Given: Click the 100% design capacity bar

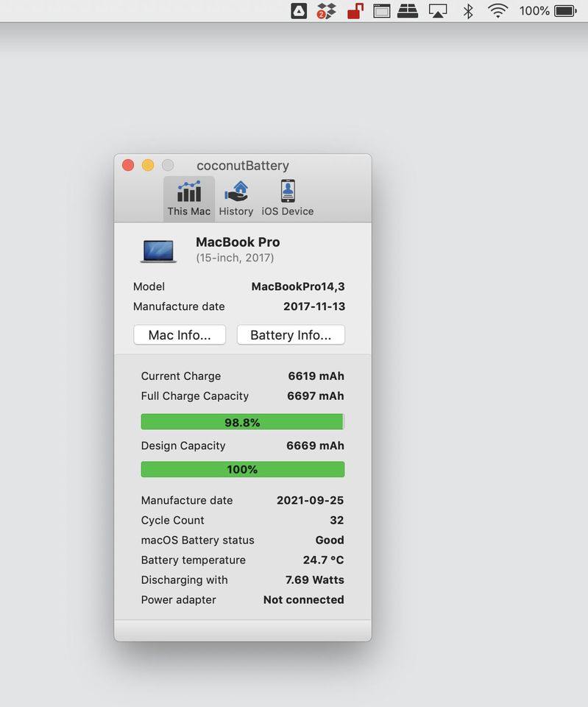Looking at the screenshot, I should coord(242,469).
